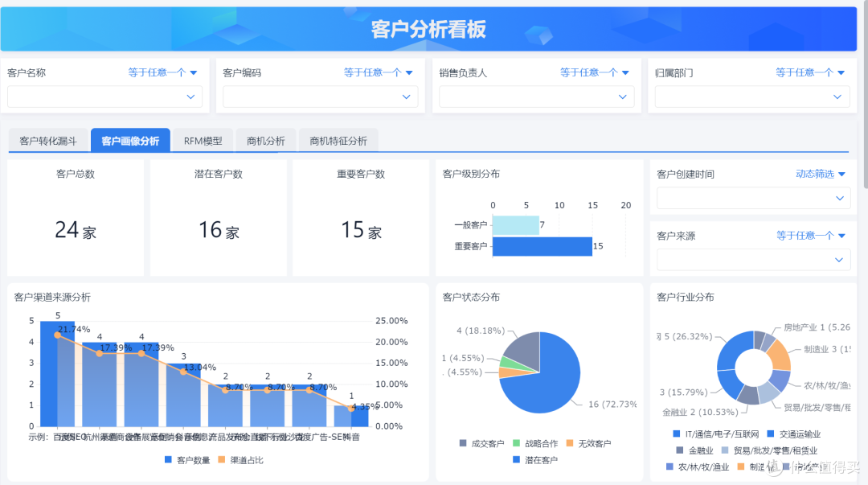Click the 客户分析看板 header title
This screenshot has height=485, width=868.
pyautogui.click(x=428, y=30)
